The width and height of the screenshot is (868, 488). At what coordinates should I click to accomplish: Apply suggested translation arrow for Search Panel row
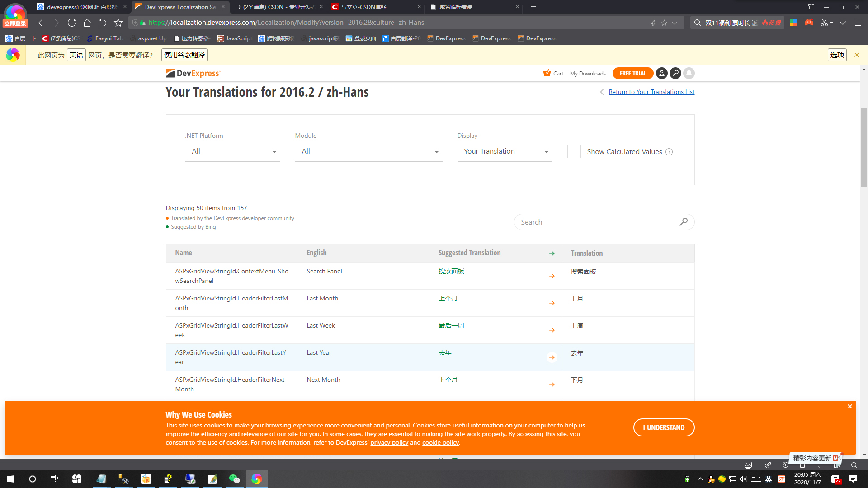(552, 276)
